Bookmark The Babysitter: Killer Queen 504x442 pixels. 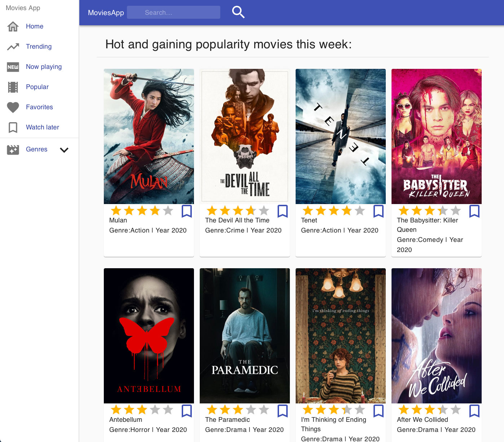click(474, 211)
